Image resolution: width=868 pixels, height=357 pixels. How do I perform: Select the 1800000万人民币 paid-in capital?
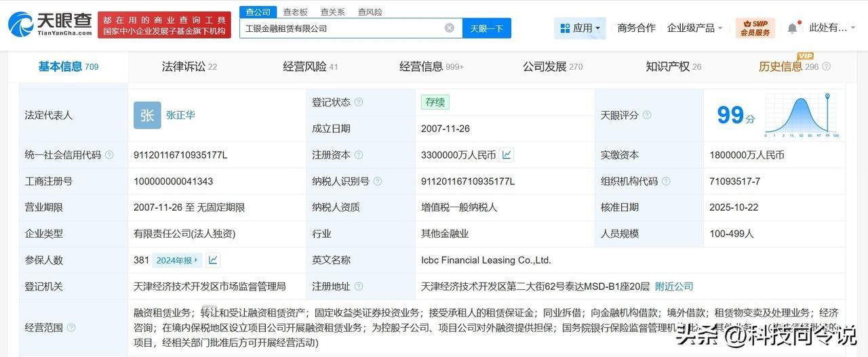[747, 155]
